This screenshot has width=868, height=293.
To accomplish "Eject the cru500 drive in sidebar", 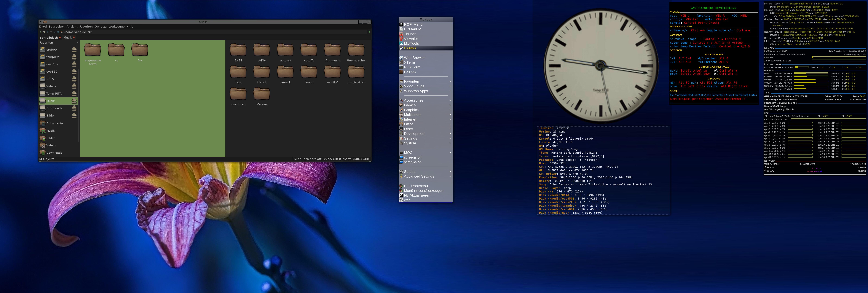I will point(74,50).
